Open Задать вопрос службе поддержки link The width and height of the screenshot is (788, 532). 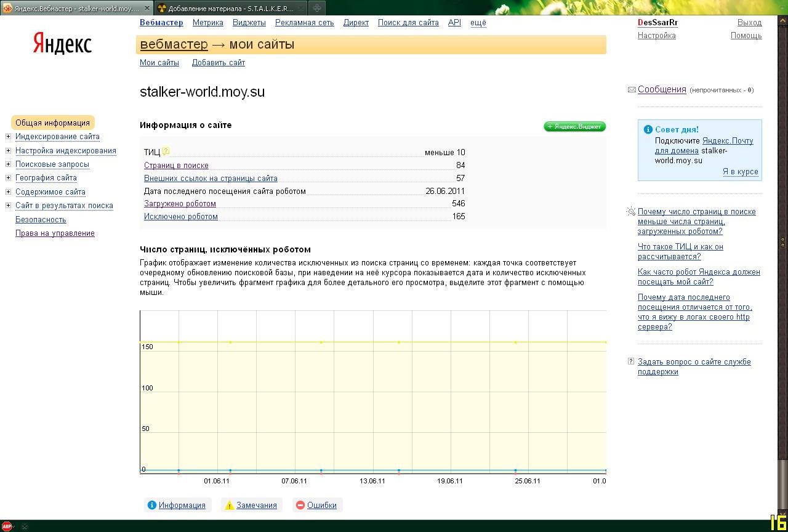(694, 367)
